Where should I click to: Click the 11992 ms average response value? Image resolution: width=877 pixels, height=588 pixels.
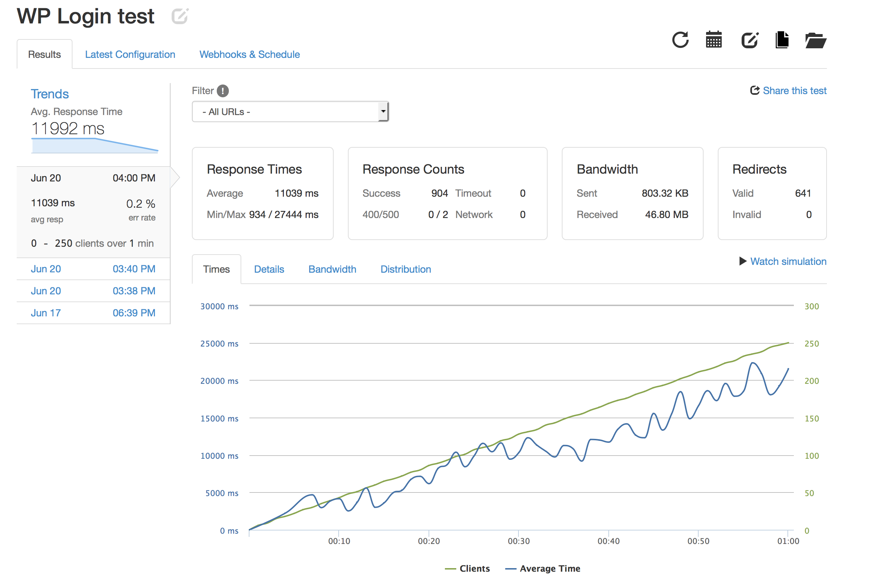coord(68,129)
